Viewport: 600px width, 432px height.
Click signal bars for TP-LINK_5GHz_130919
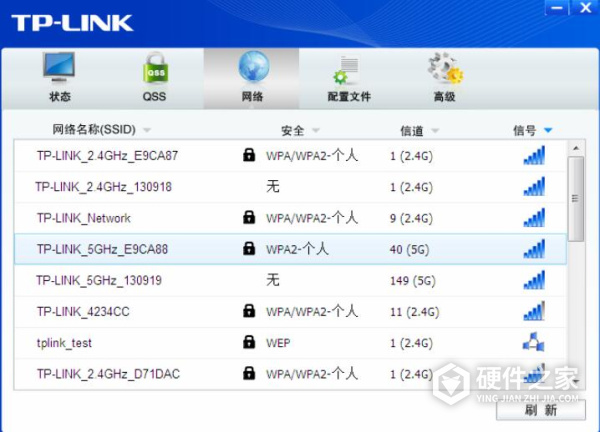click(534, 280)
